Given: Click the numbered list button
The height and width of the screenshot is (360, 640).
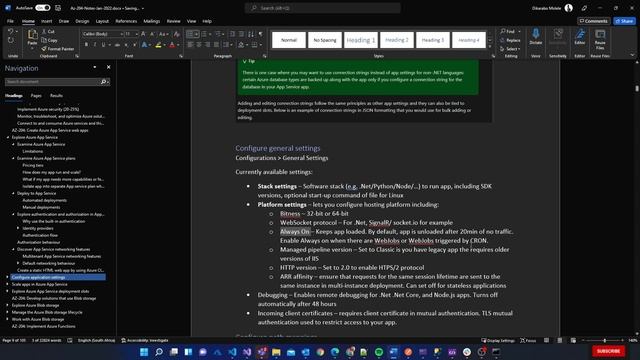Looking at the screenshot, I should 204,34.
